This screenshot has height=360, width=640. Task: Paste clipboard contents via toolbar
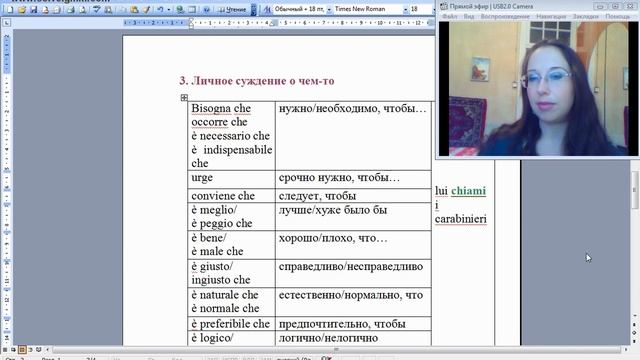click(x=134, y=9)
